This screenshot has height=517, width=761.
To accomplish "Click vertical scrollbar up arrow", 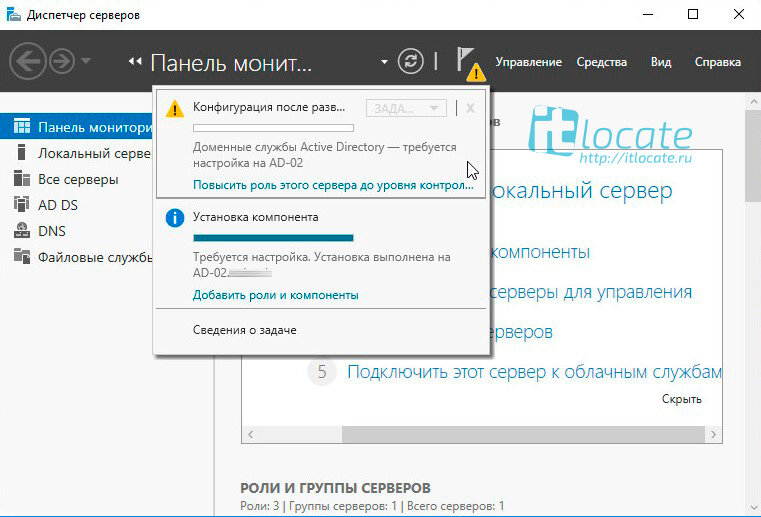I will tap(754, 102).
